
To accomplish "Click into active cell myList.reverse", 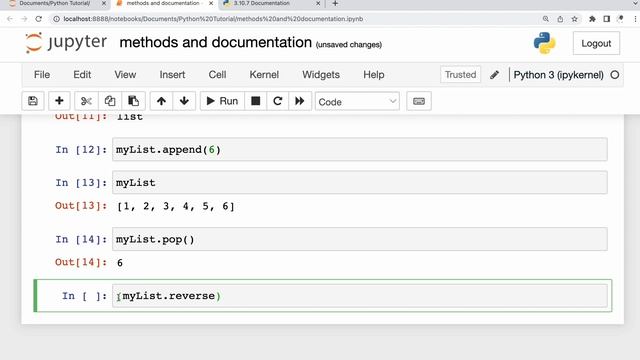I will click(x=360, y=296).
